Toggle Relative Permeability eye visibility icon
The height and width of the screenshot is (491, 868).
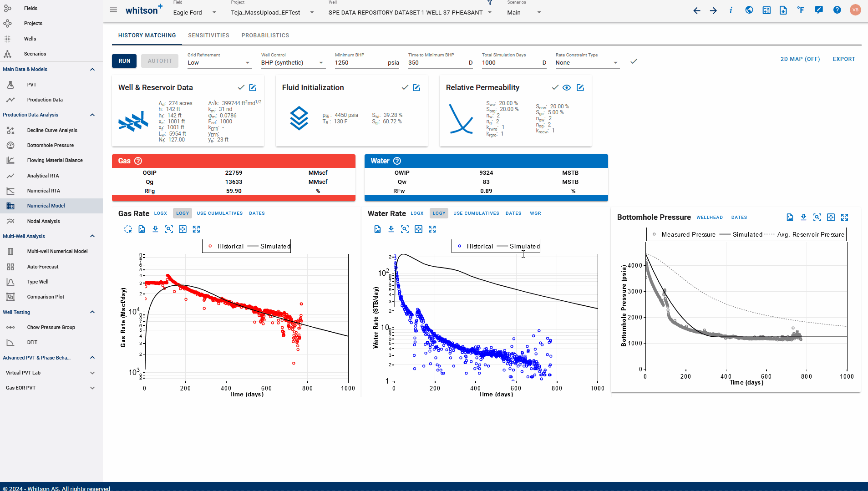[x=567, y=87]
